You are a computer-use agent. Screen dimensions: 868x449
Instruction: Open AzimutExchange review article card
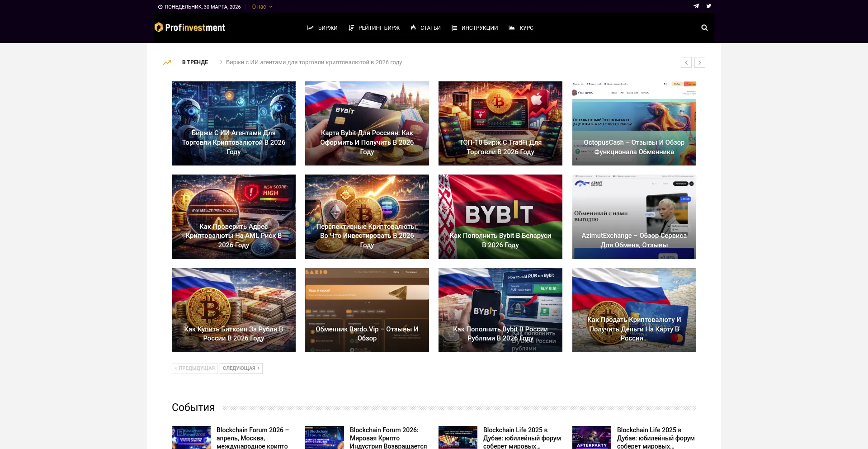[x=634, y=217]
